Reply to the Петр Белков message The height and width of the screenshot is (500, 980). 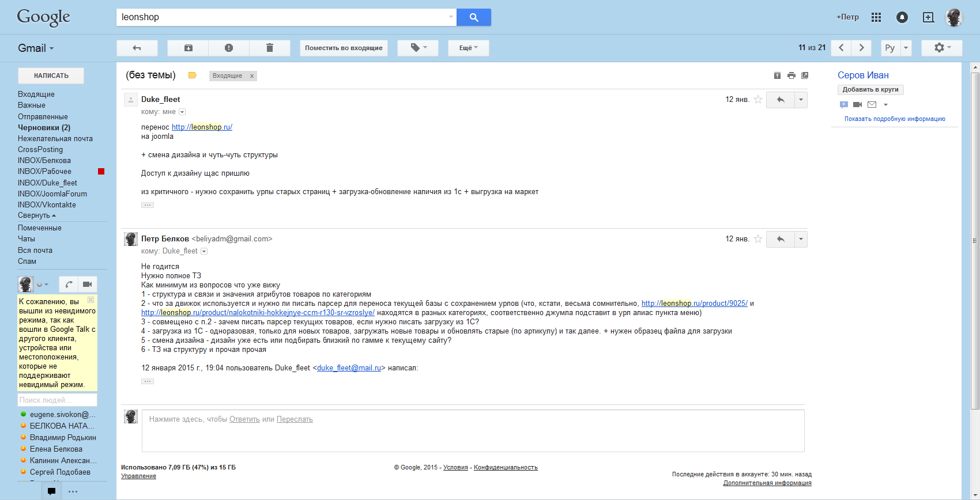click(x=781, y=239)
